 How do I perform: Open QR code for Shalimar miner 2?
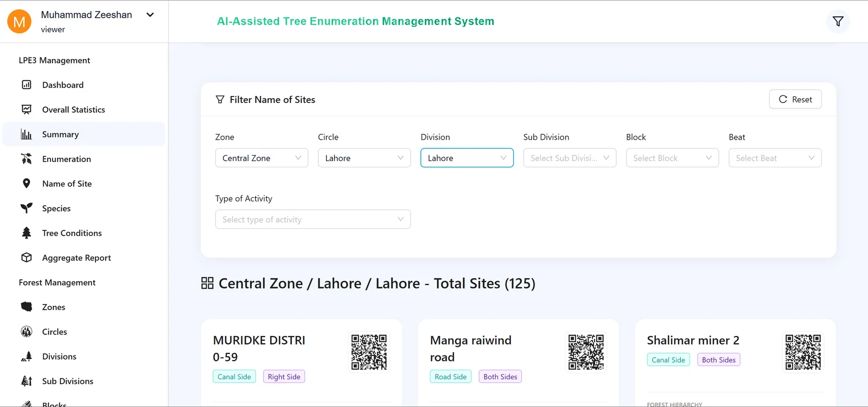pyautogui.click(x=803, y=352)
